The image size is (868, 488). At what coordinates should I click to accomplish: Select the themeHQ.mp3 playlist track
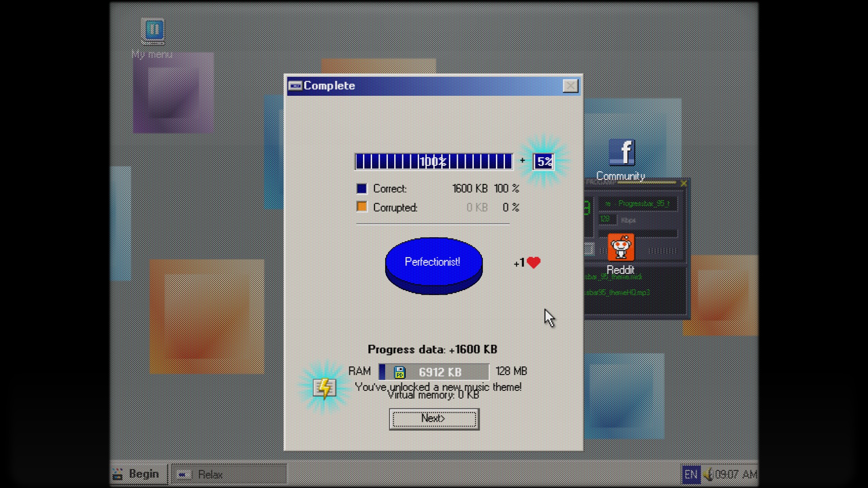click(x=618, y=292)
